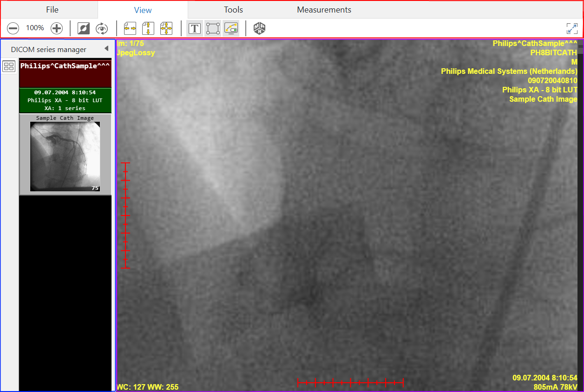Open the MPR cube tool
This screenshot has height=392, width=584.
(259, 28)
